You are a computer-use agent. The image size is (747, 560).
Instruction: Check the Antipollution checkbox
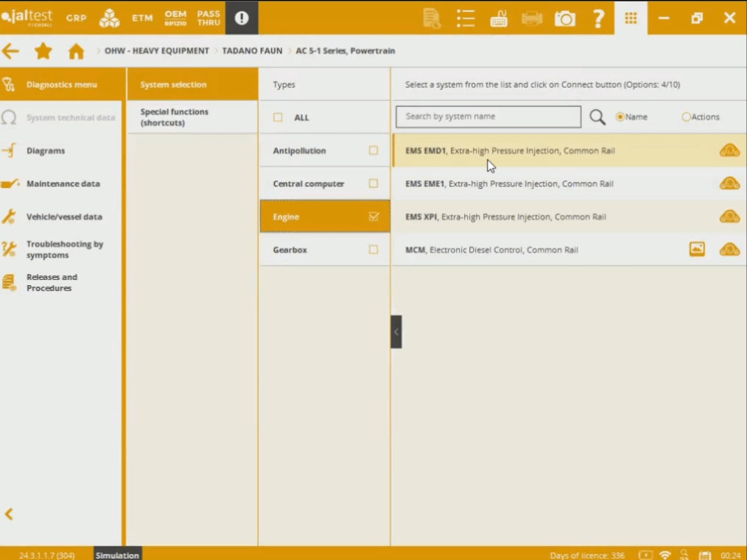point(373,150)
